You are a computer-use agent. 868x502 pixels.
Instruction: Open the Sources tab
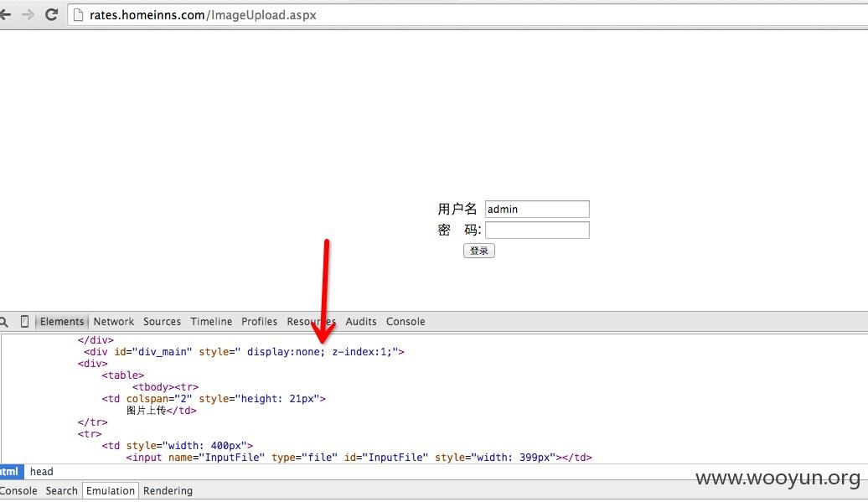[162, 322]
